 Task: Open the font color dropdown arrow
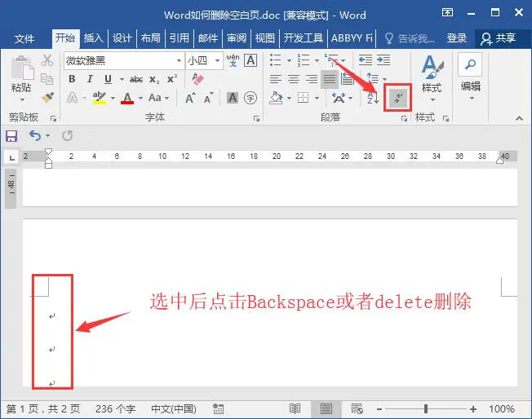click(x=140, y=99)
